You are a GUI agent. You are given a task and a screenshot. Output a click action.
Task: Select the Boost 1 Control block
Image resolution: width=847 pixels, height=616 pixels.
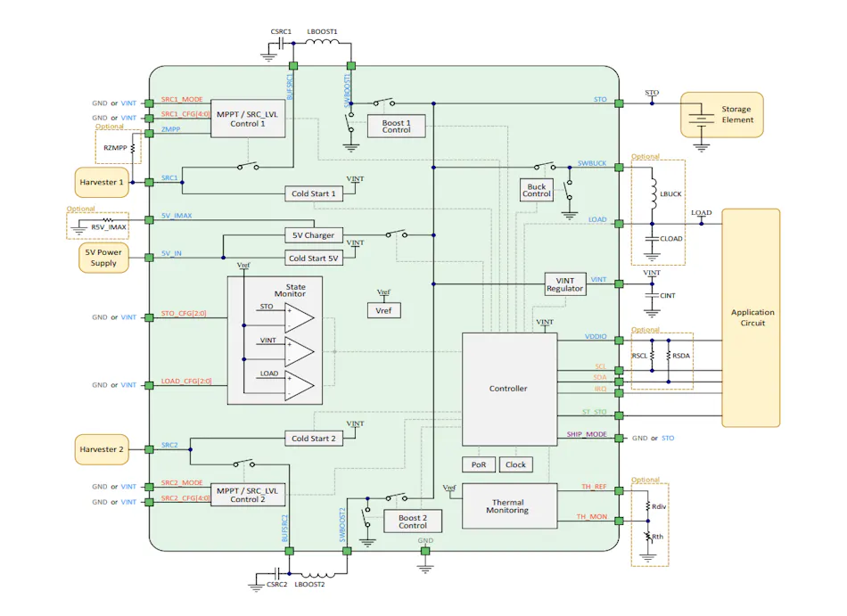396,127
